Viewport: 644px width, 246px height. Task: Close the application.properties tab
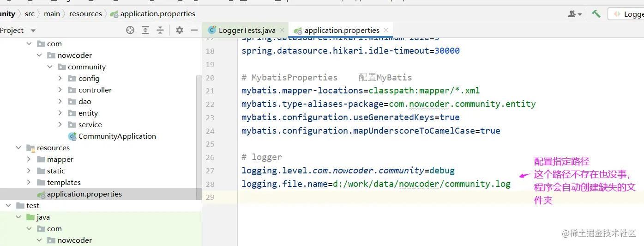click(386, 30)
